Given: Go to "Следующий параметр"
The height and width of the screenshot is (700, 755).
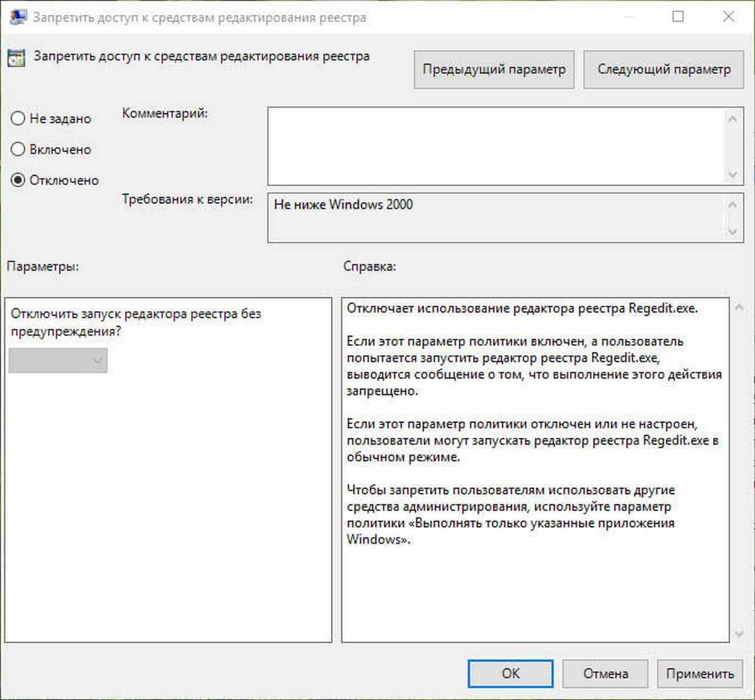Looking at the screenshot, I should (x=664, y=70).
